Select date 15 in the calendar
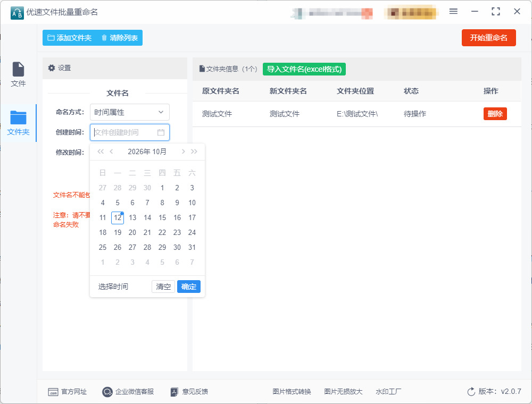Image resolution: width=532 pixels, height=404 pixels. point(162,217)
